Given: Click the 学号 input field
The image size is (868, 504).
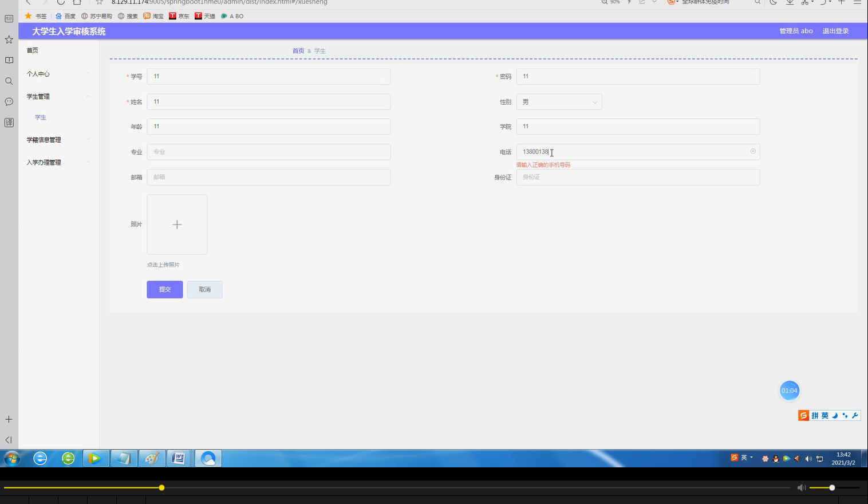Looking at the screenshot, I should point(269,76).
